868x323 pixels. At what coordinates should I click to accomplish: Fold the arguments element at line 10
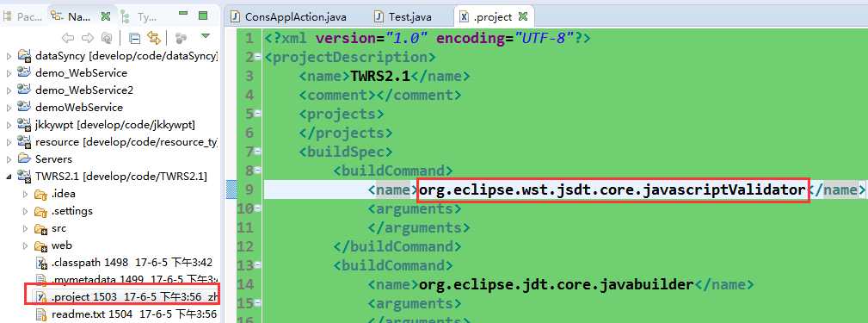pyautogui.click(x=259, y=208)
